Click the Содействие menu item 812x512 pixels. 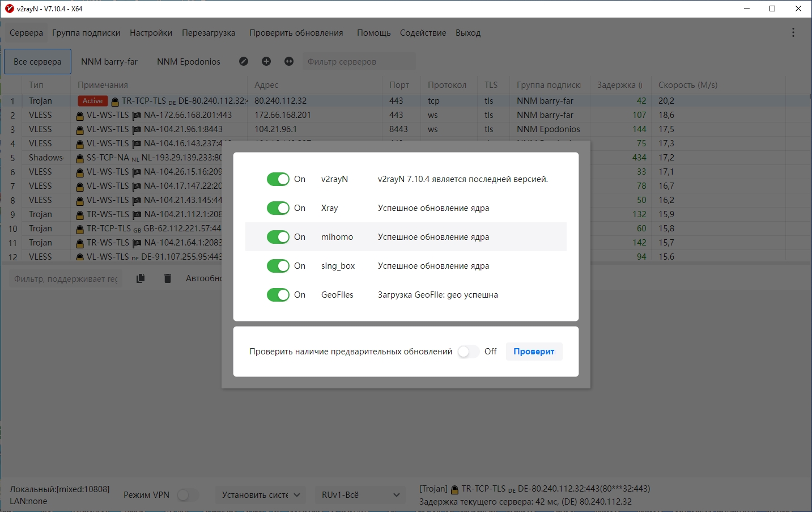[x=423, y=33]
